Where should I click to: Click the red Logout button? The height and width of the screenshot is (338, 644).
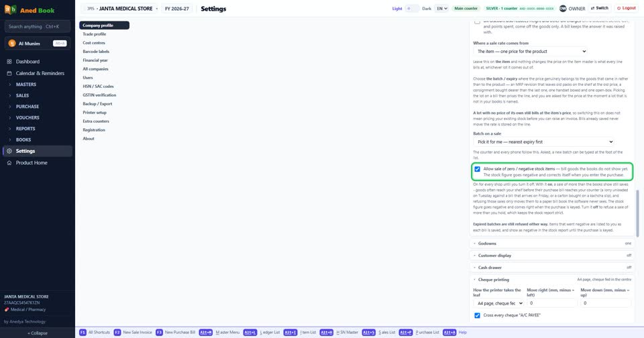(x=627, y=8)
